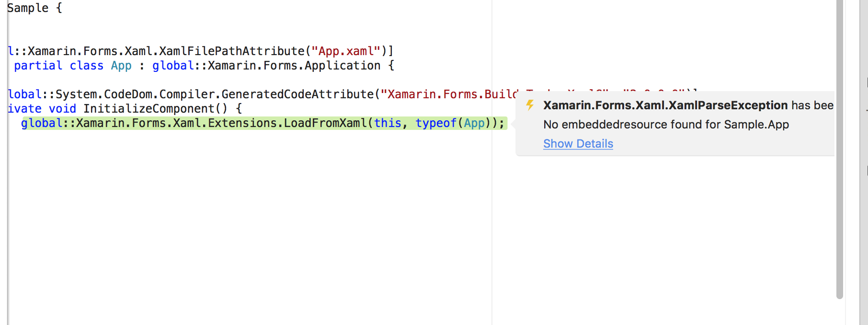Screen dimensions: 868x325
Task: Click the 'this' keyword argument
Action: coord(388,123)
